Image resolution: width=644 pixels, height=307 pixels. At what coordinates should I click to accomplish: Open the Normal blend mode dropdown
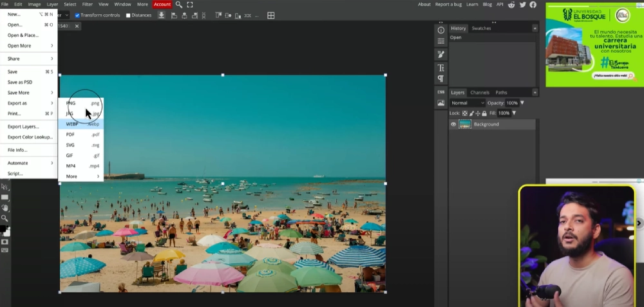pyautogui.click(x=468, y=103)
